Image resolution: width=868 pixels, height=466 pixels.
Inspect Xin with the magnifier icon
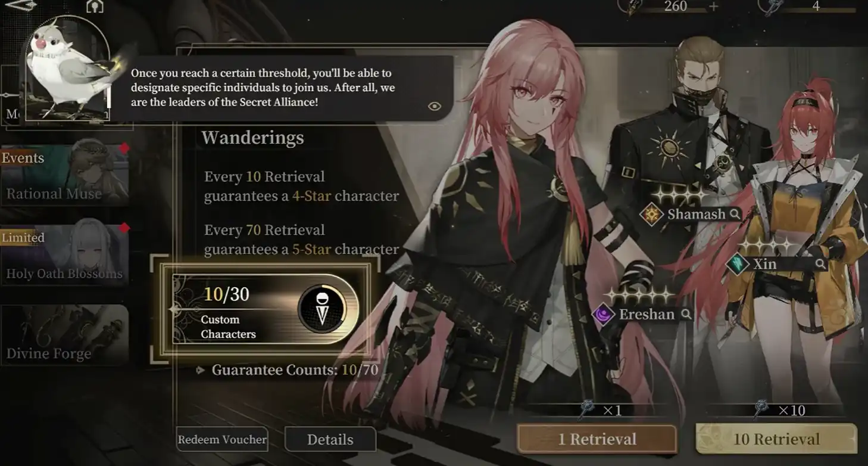pyautogui.click(x=820, y=264)
